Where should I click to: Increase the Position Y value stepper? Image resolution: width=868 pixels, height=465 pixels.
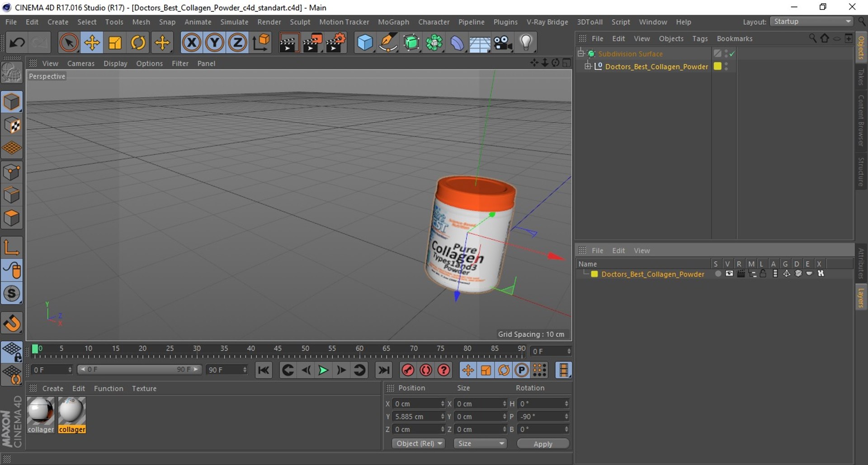click(443, 414)
